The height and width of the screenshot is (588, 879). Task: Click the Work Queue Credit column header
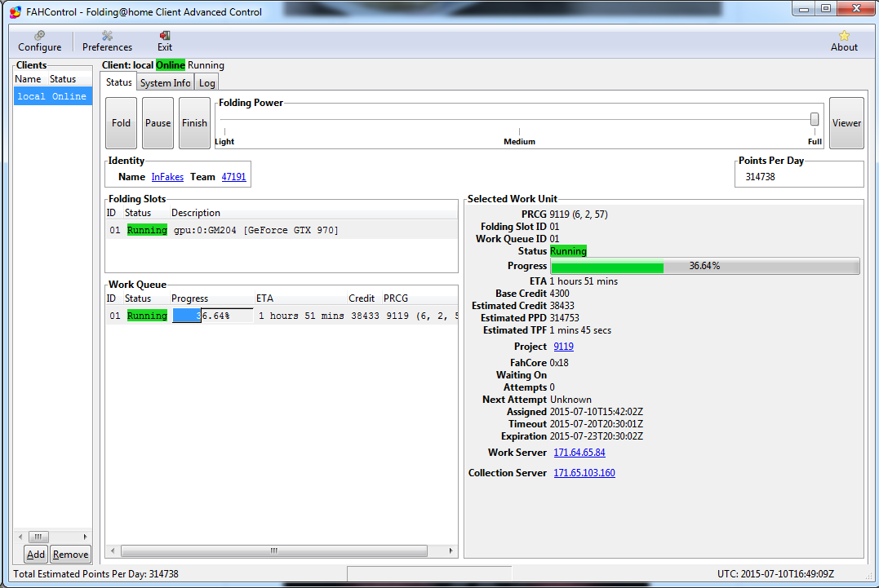[362, 298]
